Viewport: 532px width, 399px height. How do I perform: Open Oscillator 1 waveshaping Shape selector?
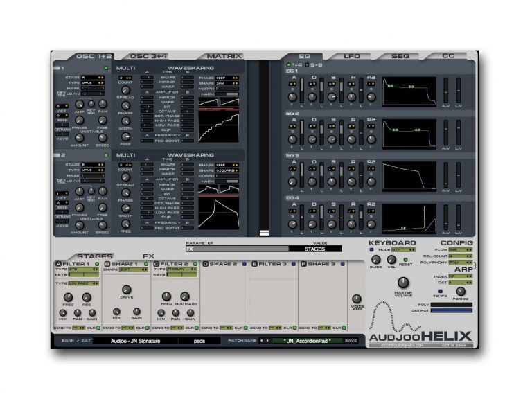click(227, 83)
